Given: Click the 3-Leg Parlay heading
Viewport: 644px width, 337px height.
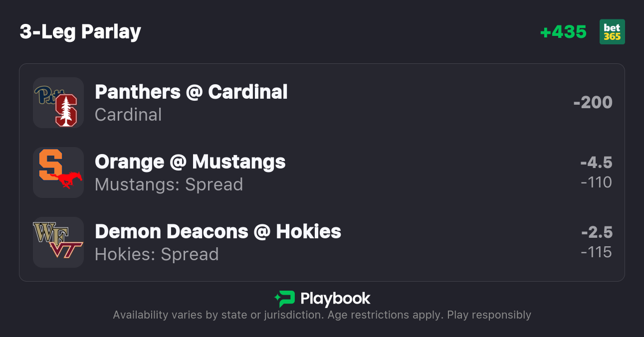Looking at the screenshot, I should pyautogui.click(x=80, y=32).
